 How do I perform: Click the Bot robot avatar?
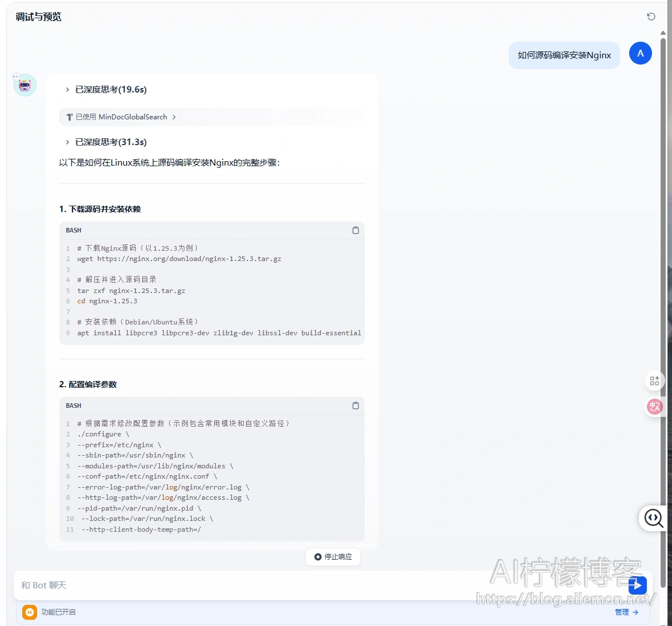(25, 85)
